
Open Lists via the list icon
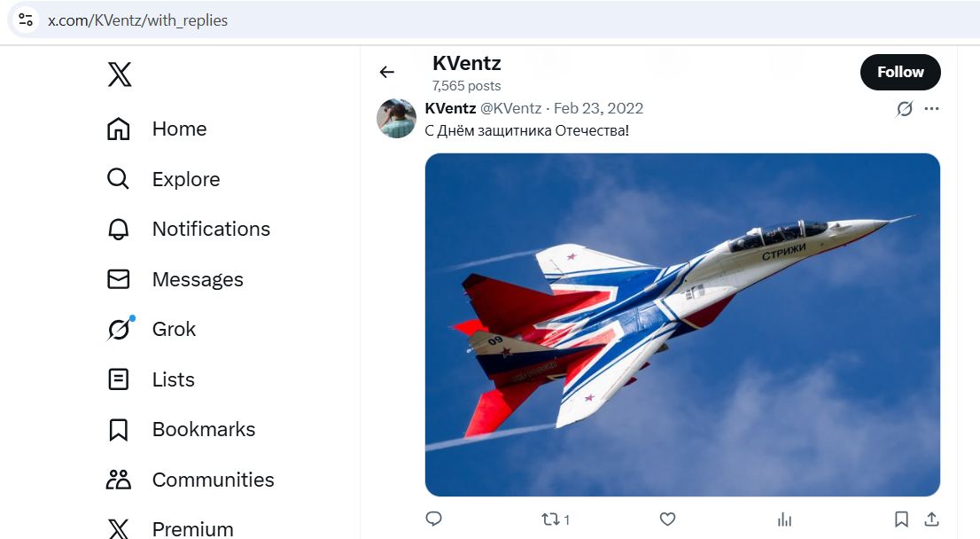click(x=118, y=379)
